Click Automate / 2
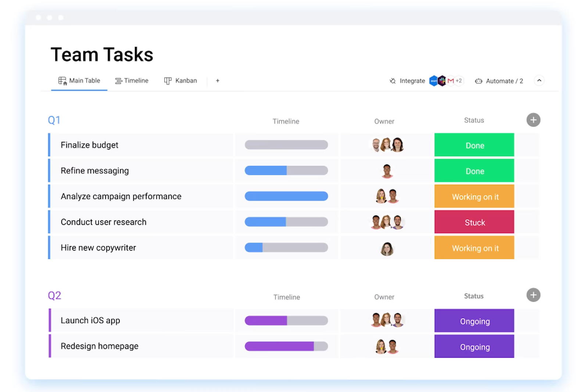Image resolution: width=588 pixels, height=392 pixels. point(504,81)
